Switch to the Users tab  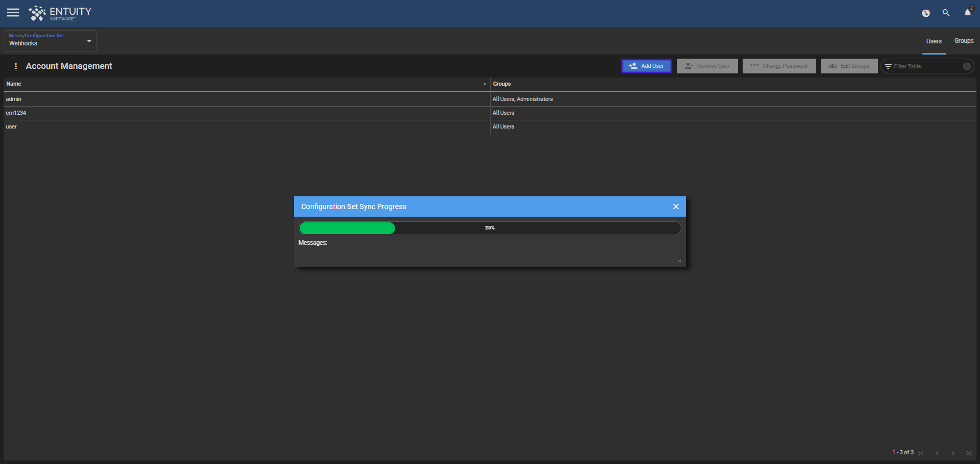[934, 41]
